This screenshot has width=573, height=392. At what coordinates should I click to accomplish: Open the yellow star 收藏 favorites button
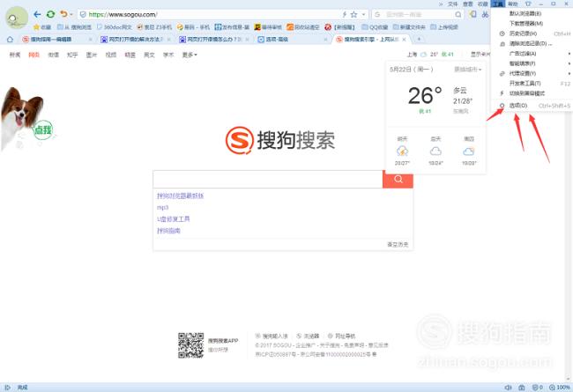click(x=42, y=27)
